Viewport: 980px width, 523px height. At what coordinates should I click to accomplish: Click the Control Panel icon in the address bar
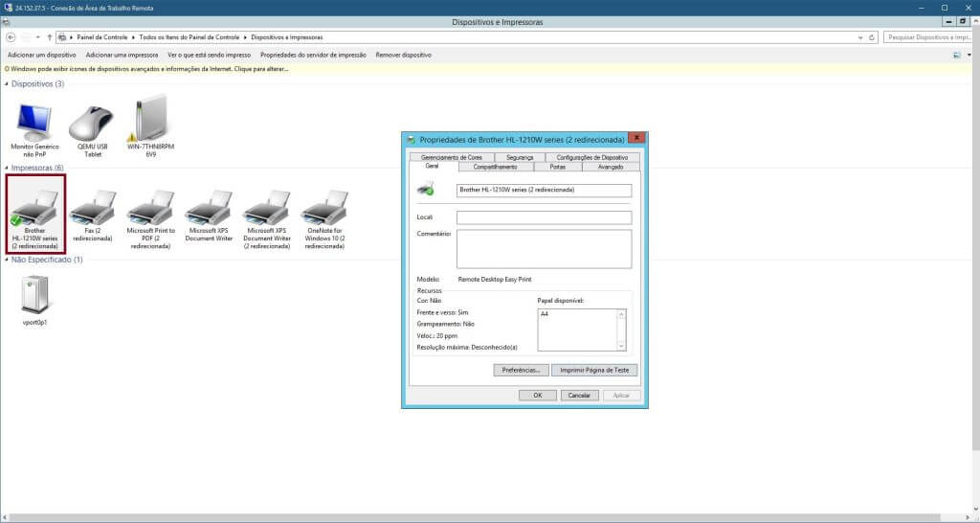[x=62, y=37]
